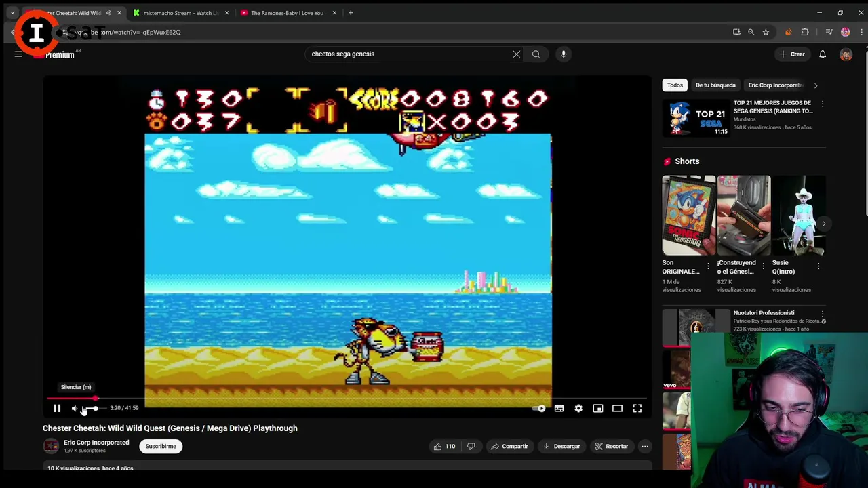The width and height of the screenshot is (868, 488).
Task: Open the YouTube account avatar menu
Action: (846, 54)
